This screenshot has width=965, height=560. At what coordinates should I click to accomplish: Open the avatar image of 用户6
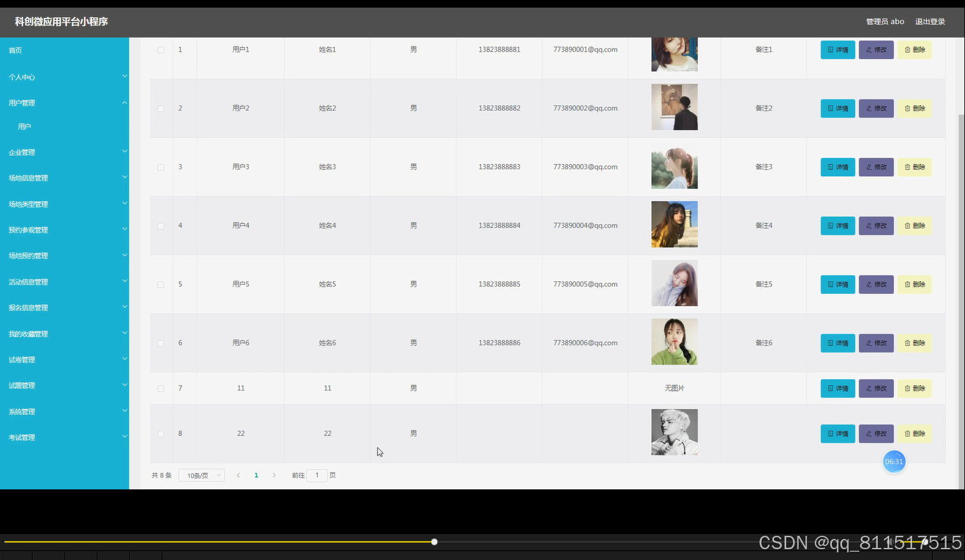(674, 342)
